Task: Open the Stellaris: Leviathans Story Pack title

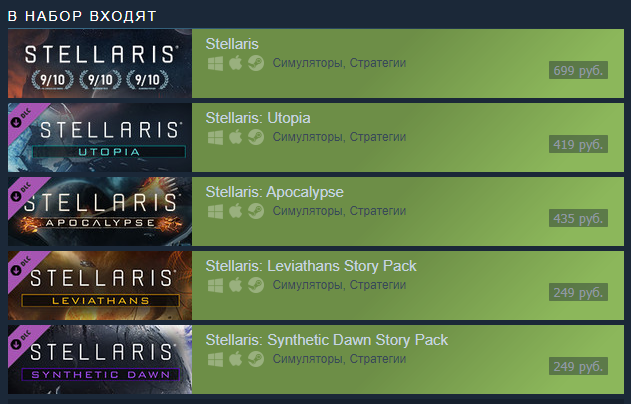Action: [x=311, y=266]
